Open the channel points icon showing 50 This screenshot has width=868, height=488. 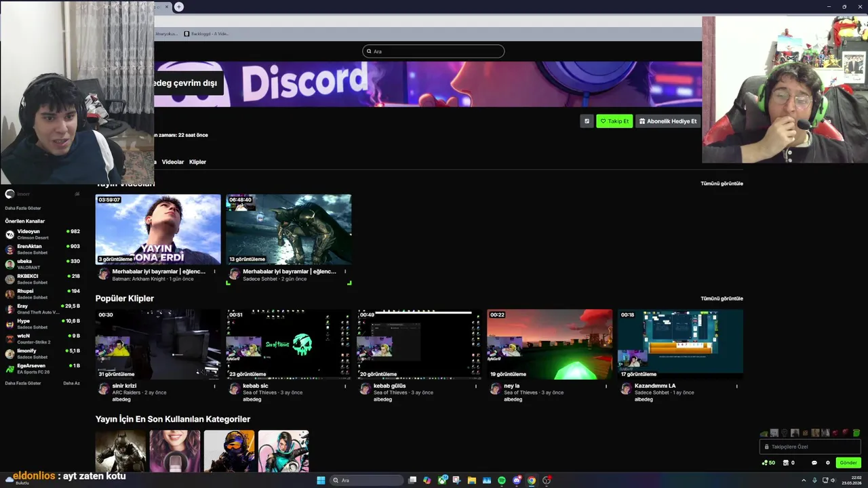click(x=769, y=463)
